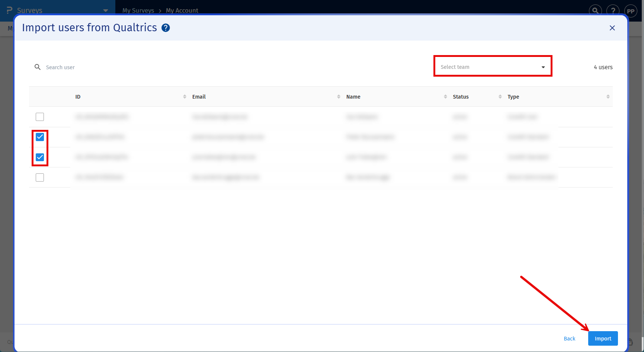Click the Name column header label
The height and width of the screenshot is (352, 644).
tap(353, 97)
